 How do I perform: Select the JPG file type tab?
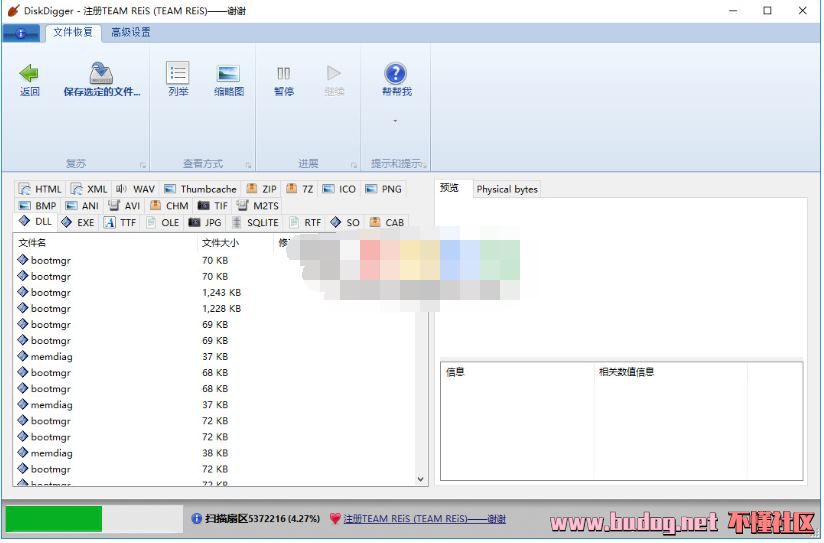point(205,223)
